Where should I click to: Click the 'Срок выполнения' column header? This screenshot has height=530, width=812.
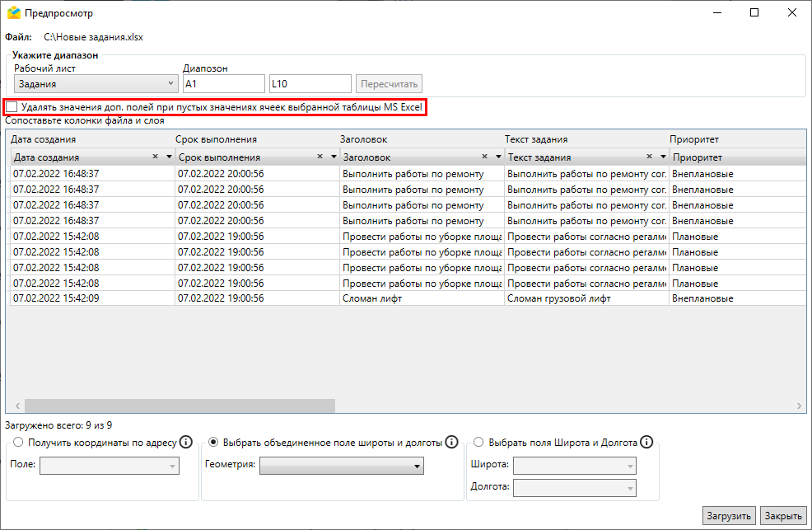point(216,139)
